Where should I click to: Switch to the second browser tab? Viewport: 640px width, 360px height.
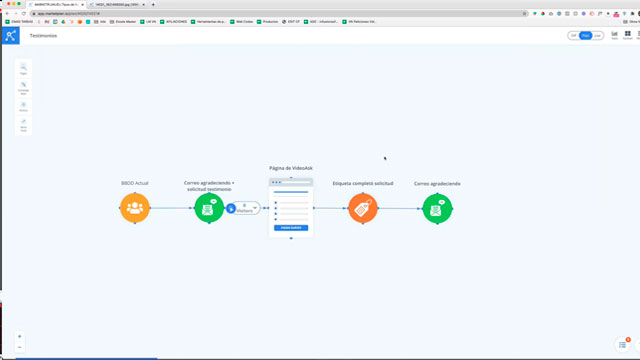coord(116,4)
